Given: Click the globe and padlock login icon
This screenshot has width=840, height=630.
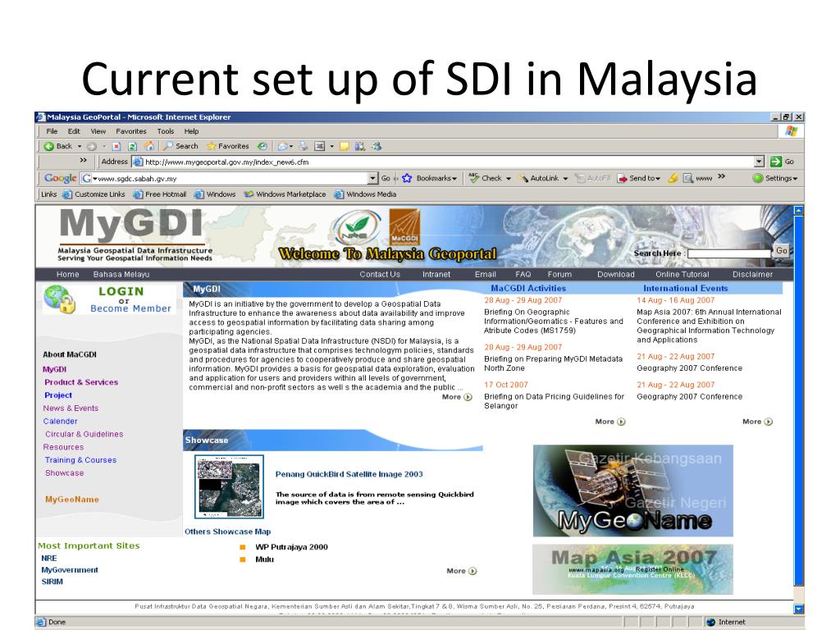Looking at the screenshot, I should [60, 299].
